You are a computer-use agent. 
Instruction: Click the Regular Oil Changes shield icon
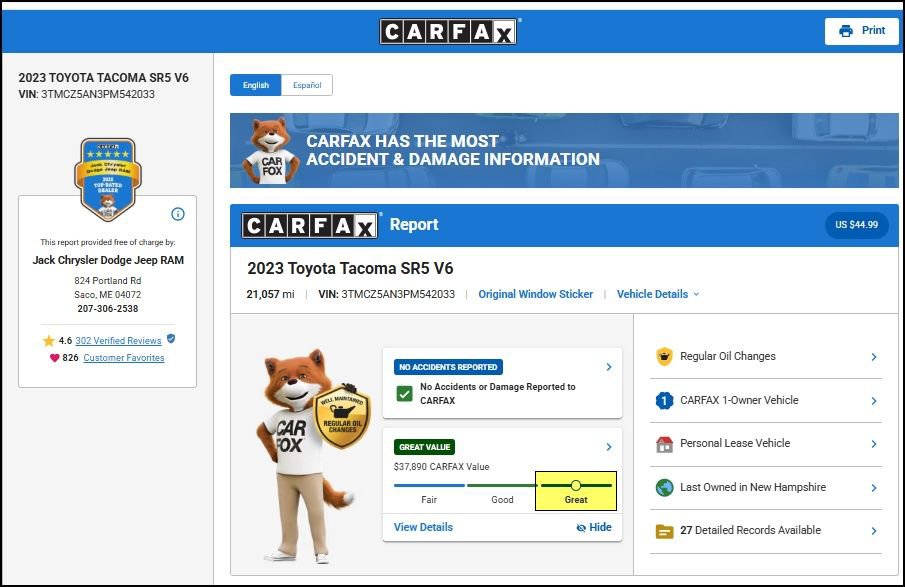[x=664, y=357]
